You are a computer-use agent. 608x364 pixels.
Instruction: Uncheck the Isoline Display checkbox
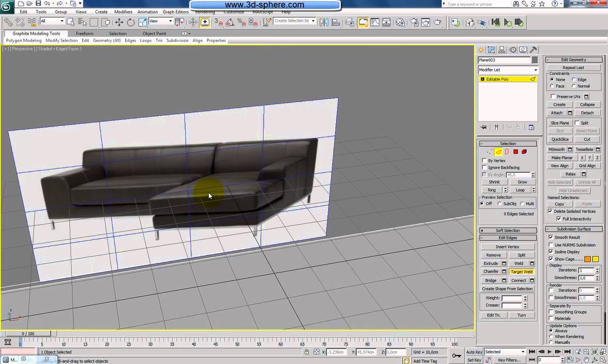pyautogui.click(x=551, y=252)
